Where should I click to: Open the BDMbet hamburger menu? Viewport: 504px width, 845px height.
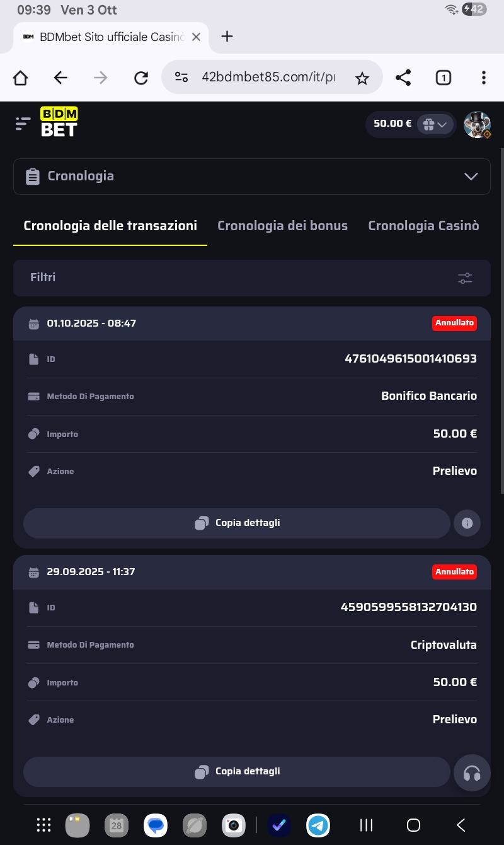pos(23,124)
